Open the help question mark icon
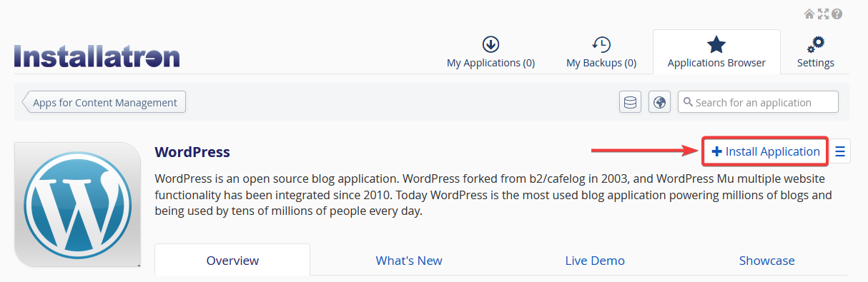Screen dimensions: 868x282 [837, 14]
